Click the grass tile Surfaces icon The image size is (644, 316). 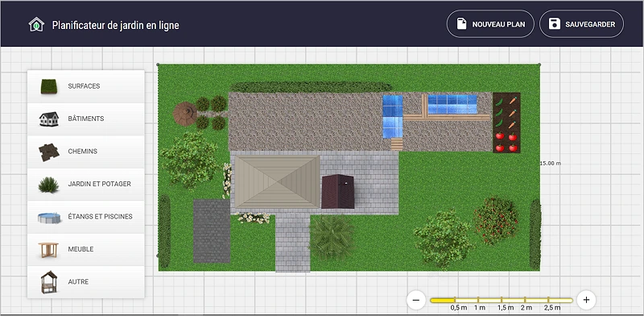point(48,86)
